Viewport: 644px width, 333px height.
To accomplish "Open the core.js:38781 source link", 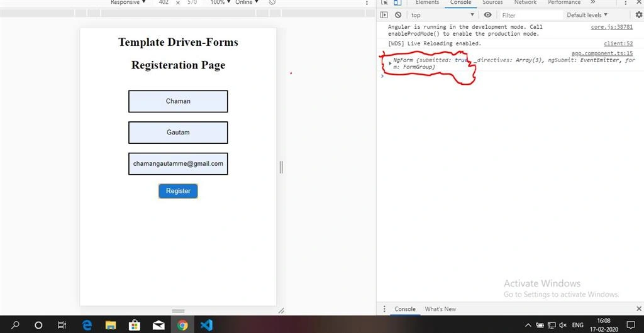I will click(x=611, y=27).
